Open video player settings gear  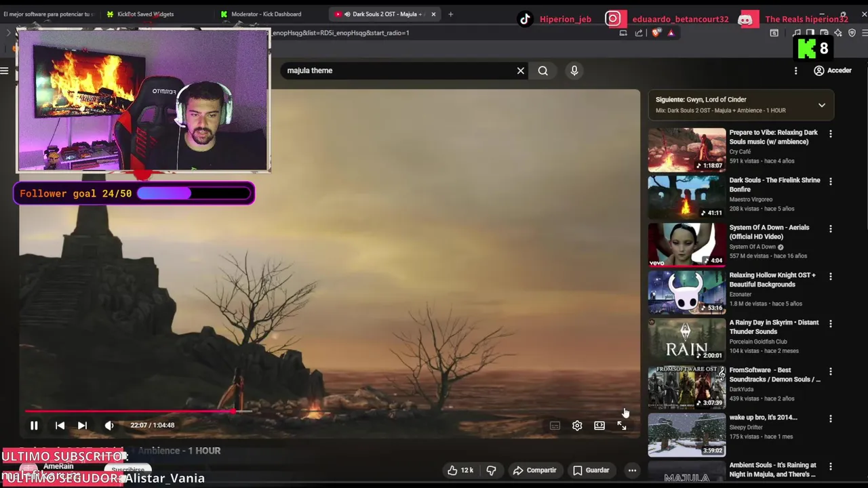pos(577,426)
